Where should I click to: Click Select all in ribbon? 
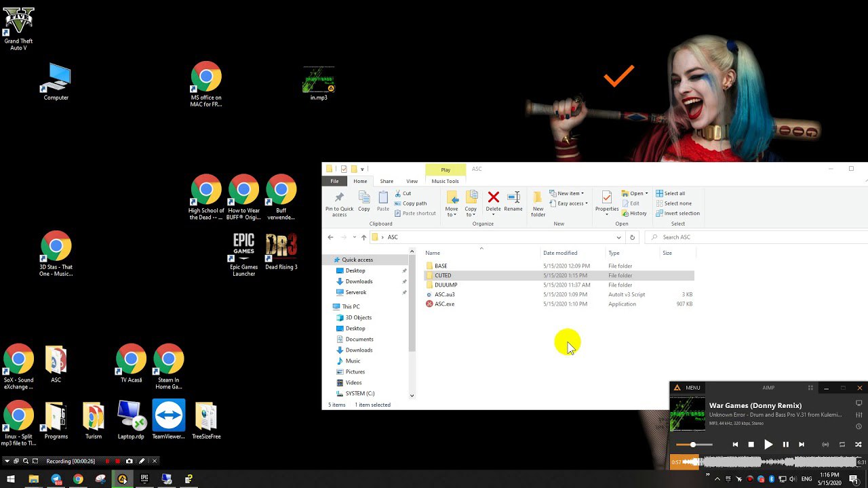tap(670, 193)
